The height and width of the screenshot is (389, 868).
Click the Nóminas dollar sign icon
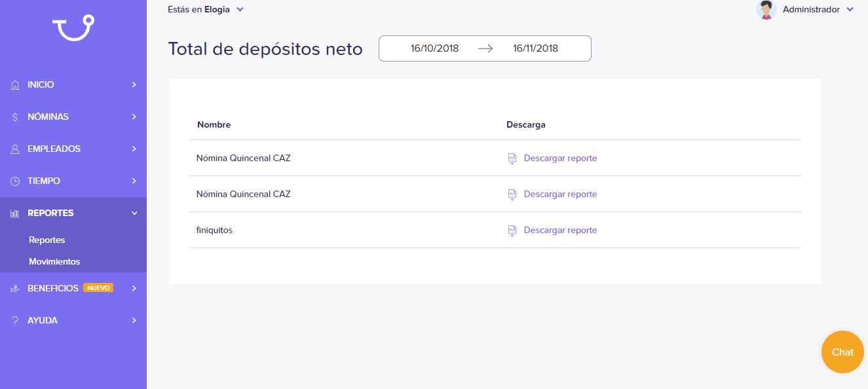point(15,117)
